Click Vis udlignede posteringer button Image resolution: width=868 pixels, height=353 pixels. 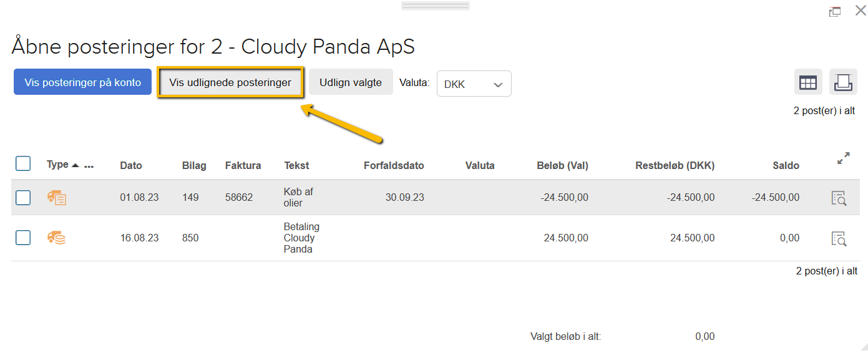tap(230, 82)
